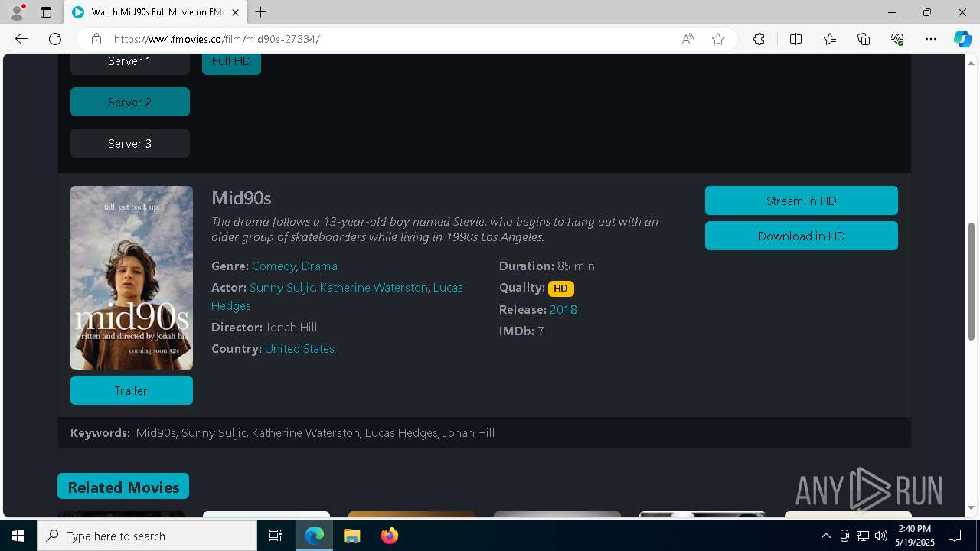Viewport: 980px width, 551px height.
Task: Click the taskbar search box
Action: [147, 536]
